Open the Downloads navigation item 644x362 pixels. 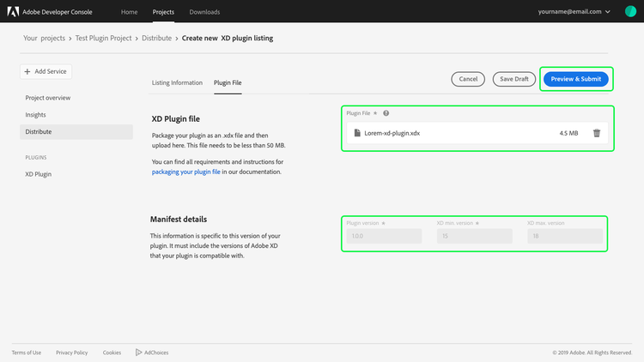pos(204,12)
